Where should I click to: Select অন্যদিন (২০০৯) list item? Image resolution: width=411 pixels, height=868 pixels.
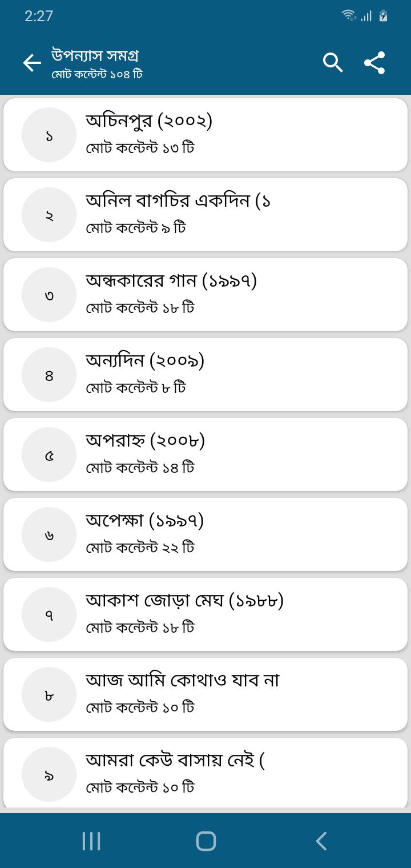[x=228, y=375]
